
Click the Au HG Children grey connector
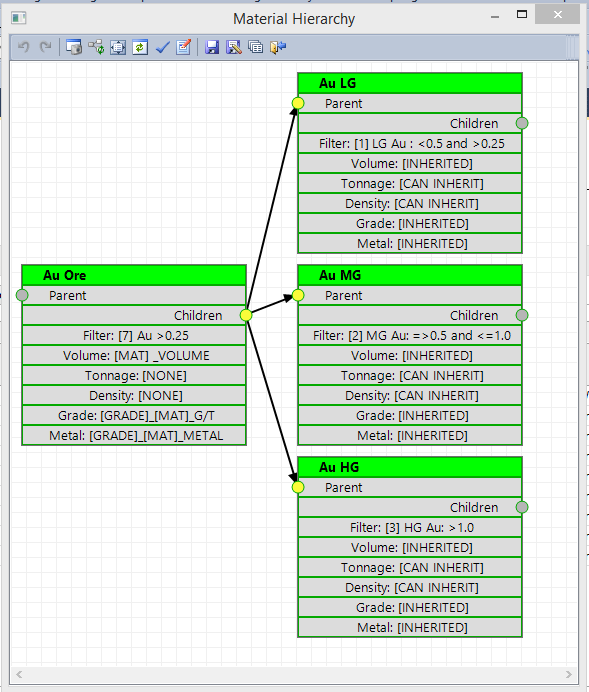coord(522,507)
